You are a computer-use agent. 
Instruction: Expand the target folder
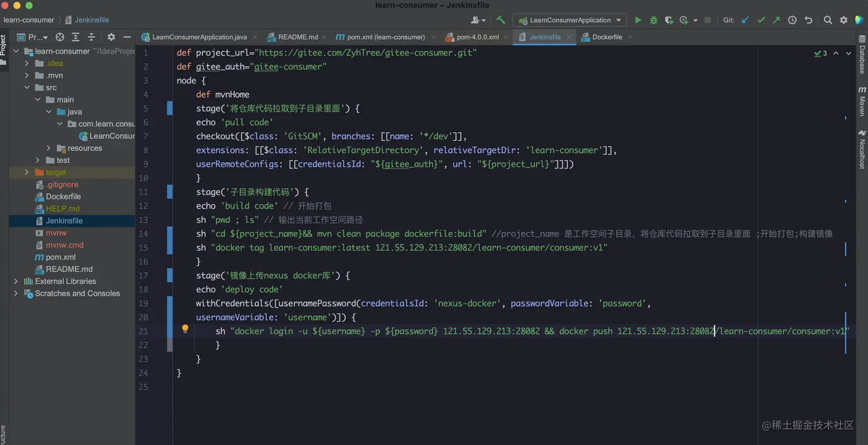26,172
